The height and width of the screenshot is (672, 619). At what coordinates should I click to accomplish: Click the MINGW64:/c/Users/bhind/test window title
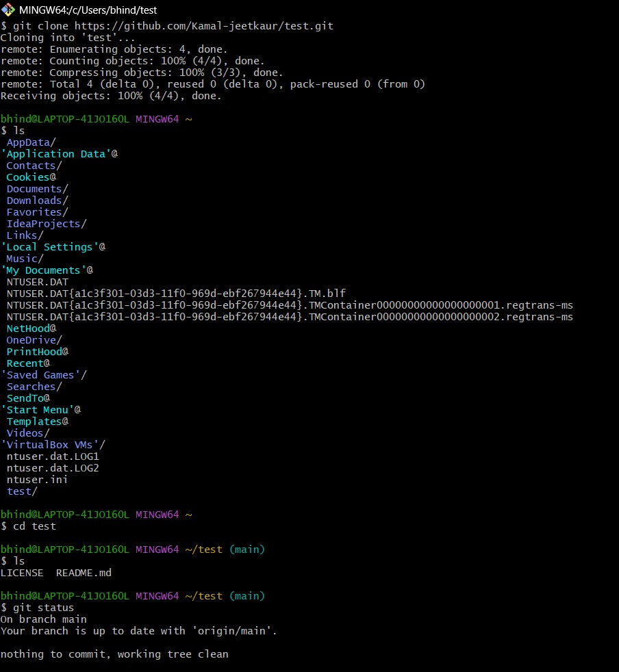(x=88, y=10)
